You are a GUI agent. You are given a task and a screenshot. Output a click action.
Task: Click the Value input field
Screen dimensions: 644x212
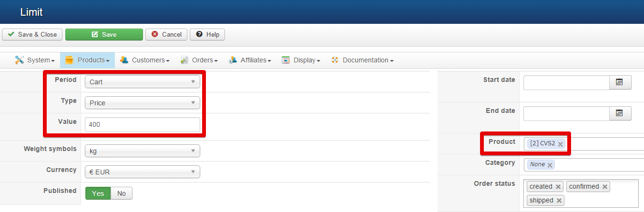coord(143,124)
